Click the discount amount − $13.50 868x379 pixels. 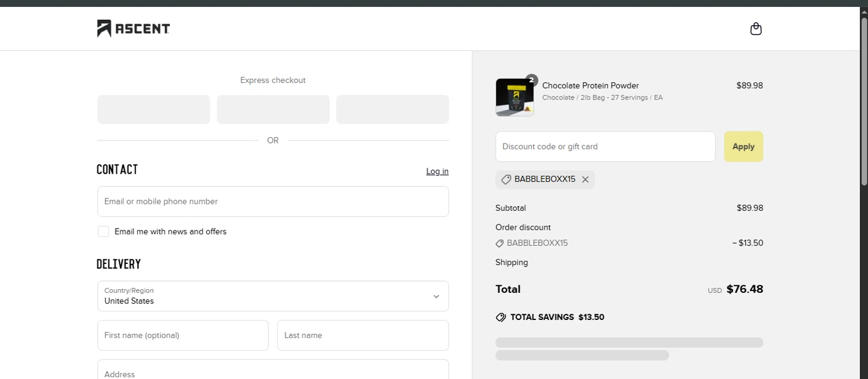click(x=748, y=243)
